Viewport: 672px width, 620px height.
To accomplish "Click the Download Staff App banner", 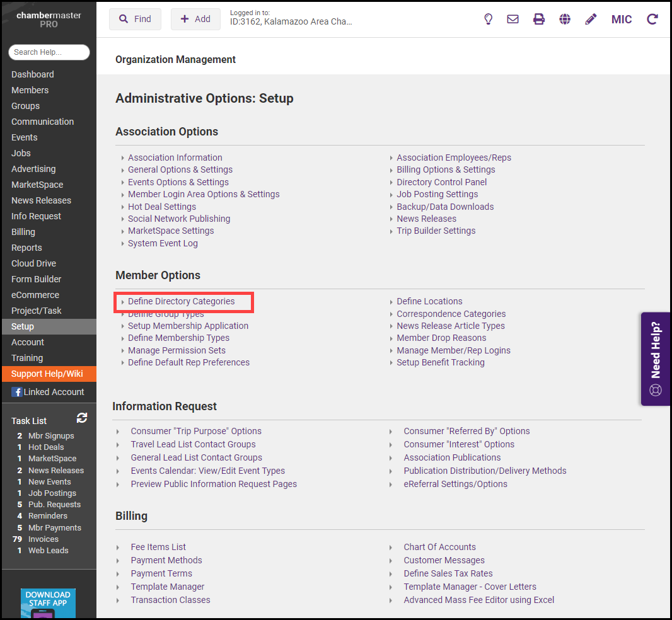I will [48, 603].
